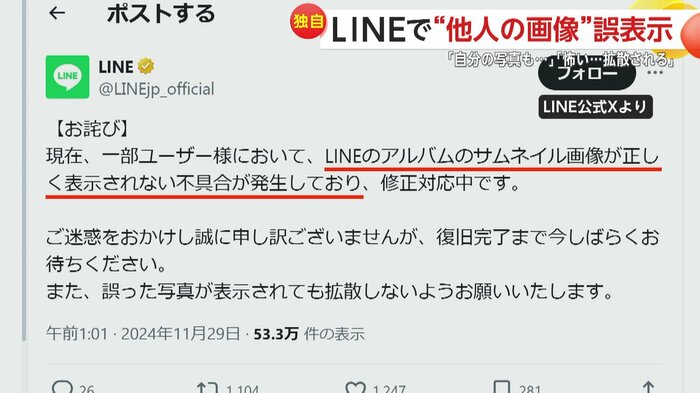Open the 1,104 repost count

point(242,389)
